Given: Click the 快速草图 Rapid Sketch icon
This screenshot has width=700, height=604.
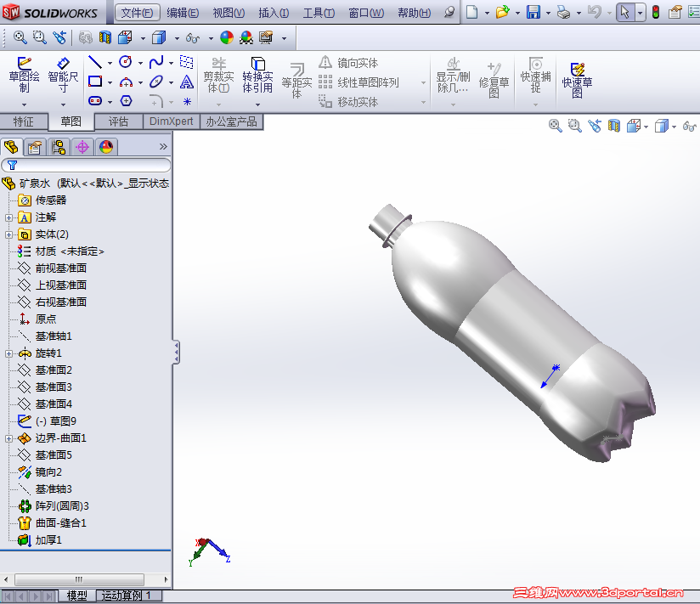Looking at the screenshot, I should (x=577, y=76).
